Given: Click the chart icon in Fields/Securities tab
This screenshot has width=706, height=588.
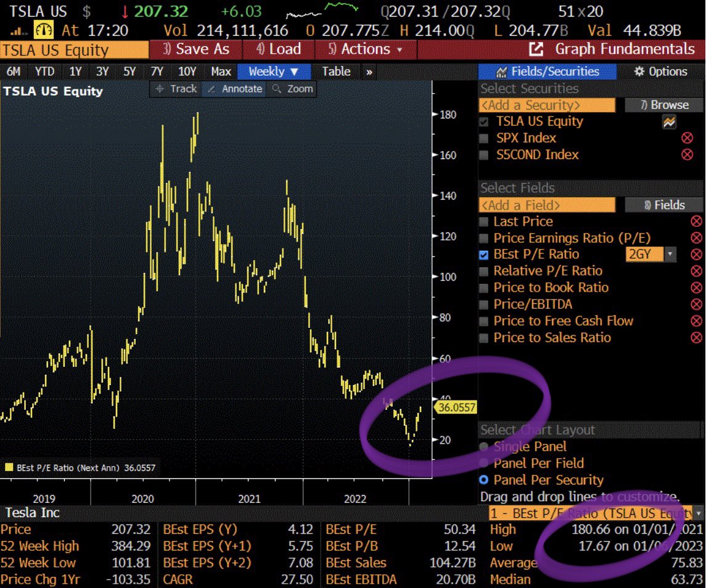Looking at the screenshot, I should coord(501,71).
